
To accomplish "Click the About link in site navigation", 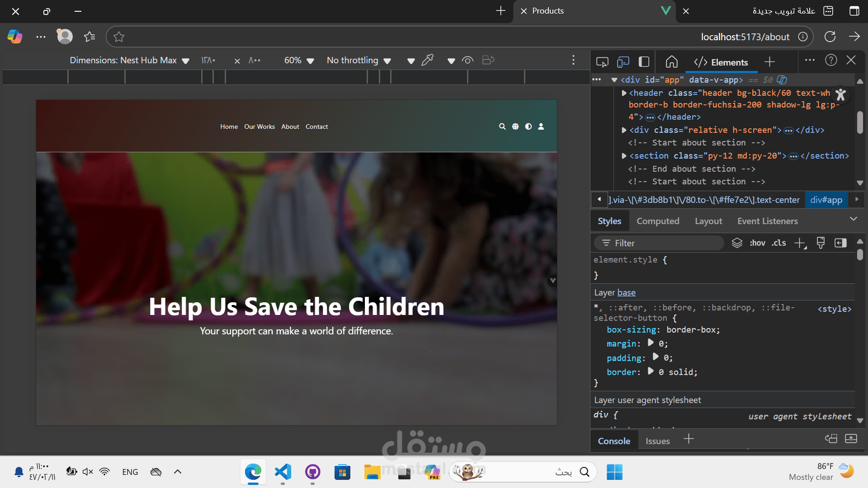I will tap(290, 127).
